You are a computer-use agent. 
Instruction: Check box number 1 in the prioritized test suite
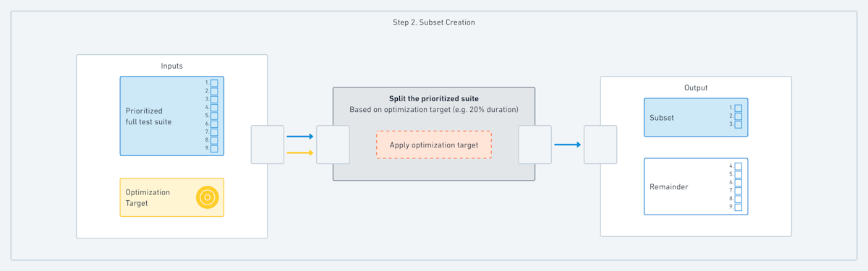pyautogui.click(x=214, y=83)
